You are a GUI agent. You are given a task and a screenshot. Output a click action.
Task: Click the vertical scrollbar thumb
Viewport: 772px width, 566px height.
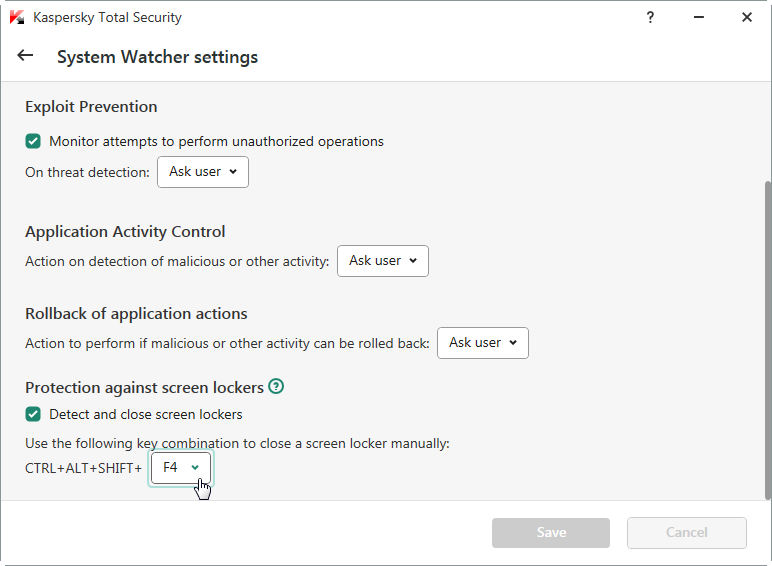[768, 340]
